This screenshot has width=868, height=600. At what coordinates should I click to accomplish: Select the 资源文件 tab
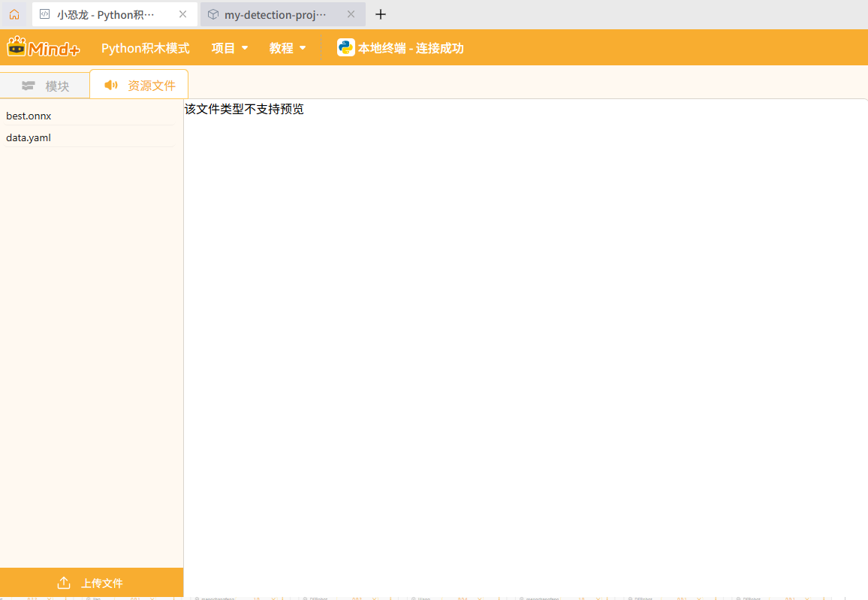(151, 86)
